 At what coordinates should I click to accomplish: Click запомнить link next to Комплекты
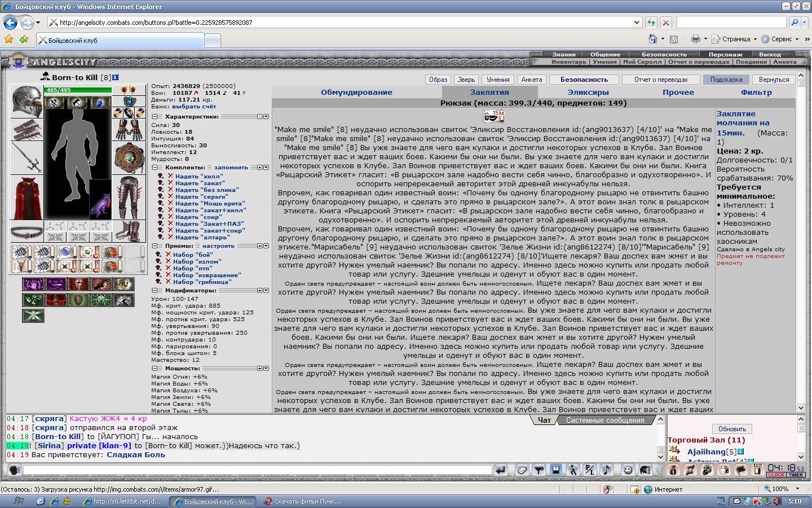point(231,168)
